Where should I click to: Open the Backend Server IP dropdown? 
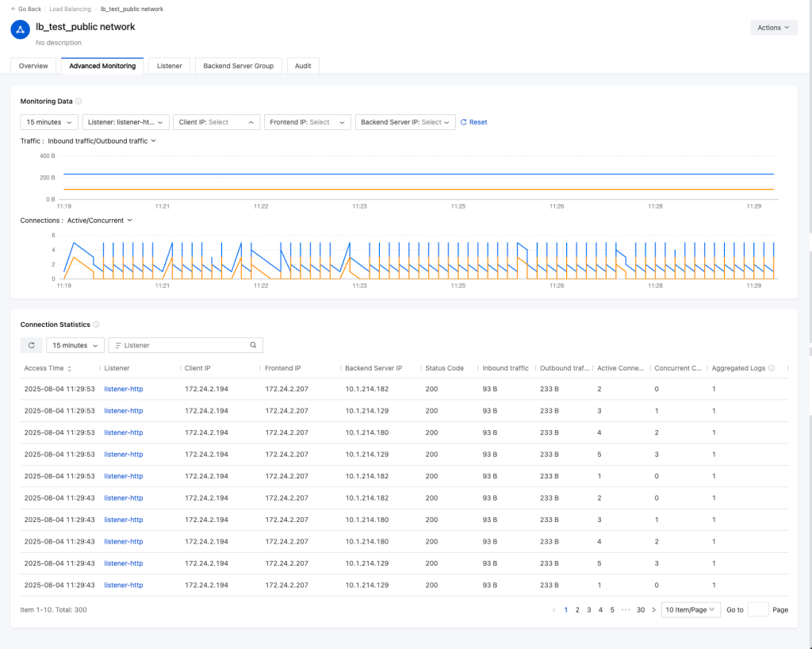pyautogui.click(x=405, y=122)
